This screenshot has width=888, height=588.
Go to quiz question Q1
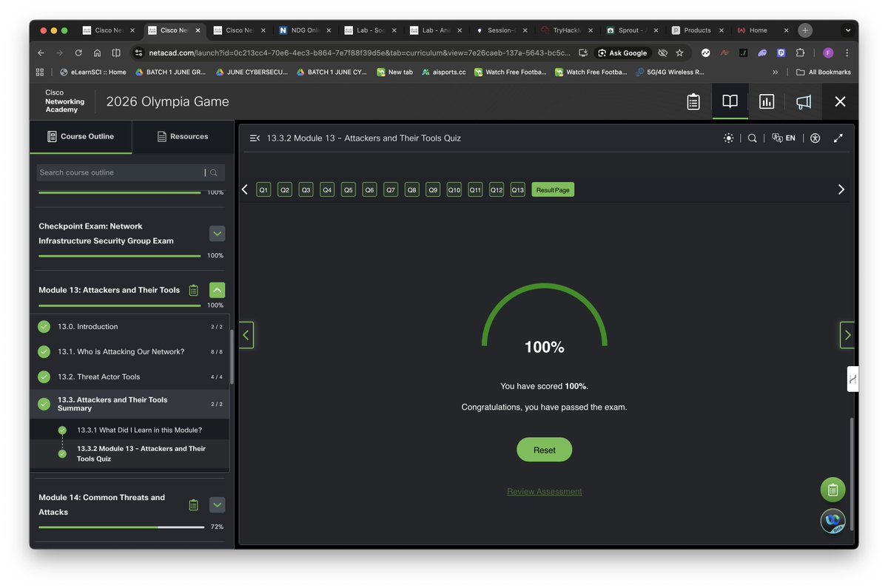[x=263, y=190]
